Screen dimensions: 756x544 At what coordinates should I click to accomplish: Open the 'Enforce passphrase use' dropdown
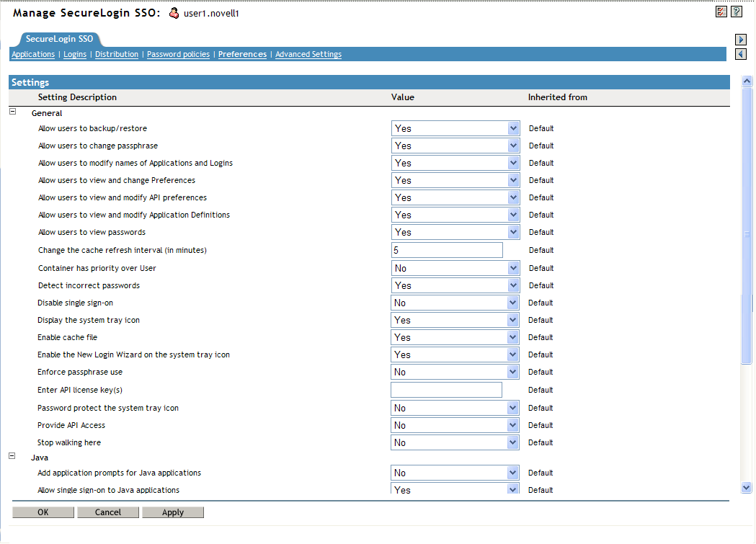tap(512, 371)
